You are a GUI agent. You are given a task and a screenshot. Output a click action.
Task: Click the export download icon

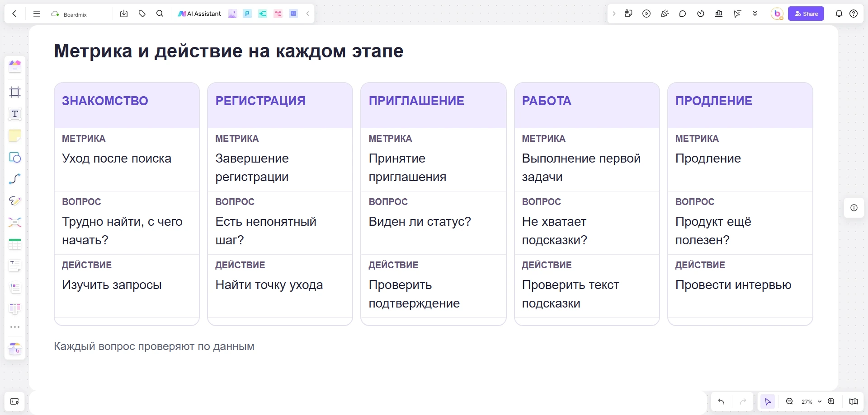[124, 14]
